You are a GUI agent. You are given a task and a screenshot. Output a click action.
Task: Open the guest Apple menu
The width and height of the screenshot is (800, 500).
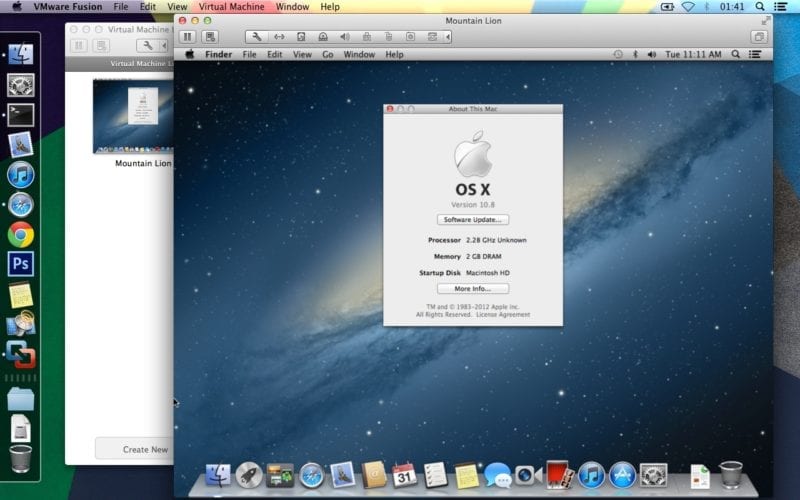tap(189, 54)
